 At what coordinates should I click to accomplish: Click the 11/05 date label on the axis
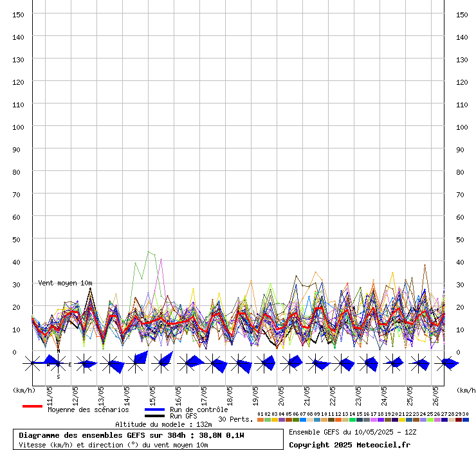pos(50,396)
